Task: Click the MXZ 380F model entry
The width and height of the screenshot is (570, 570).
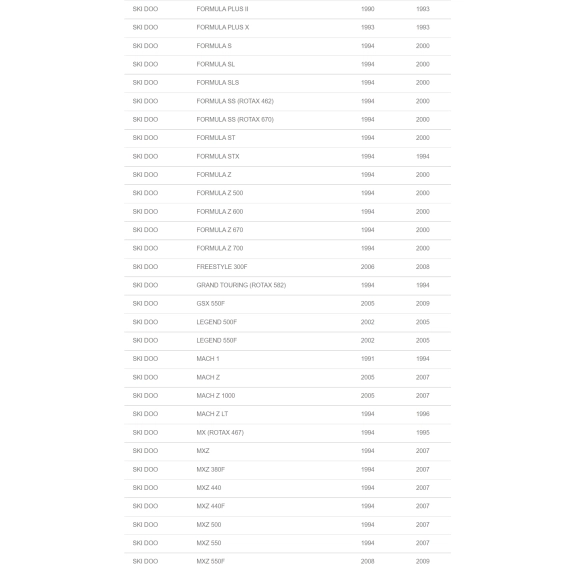Action: 210,470
